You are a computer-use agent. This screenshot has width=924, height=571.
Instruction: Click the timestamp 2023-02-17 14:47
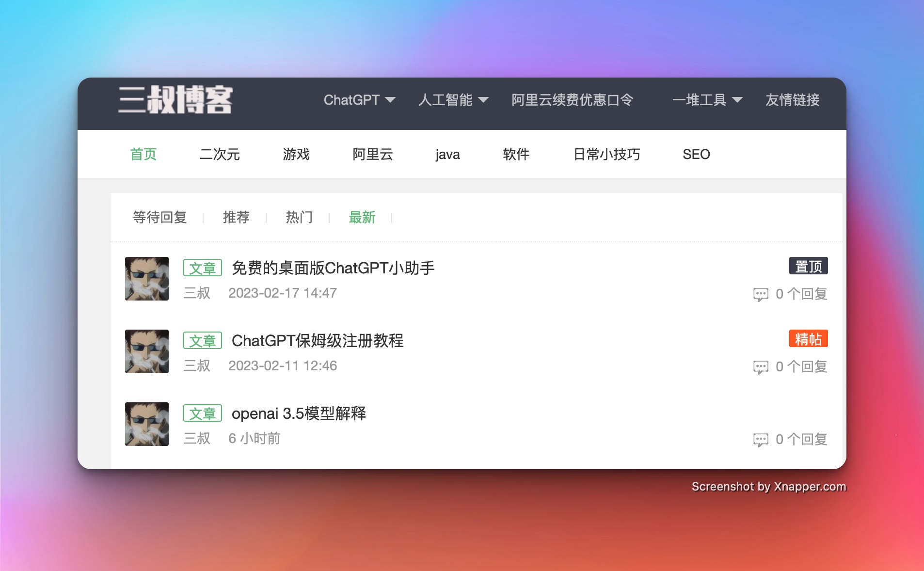pos(283,293)
